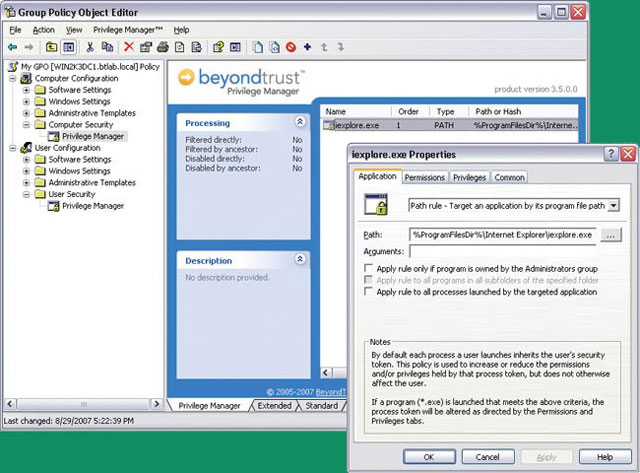This screenshot has height=473, width=640.
Task: Toggle the Show/Hide Action Pane icon
Action: pyautogui.click(x=236, y=47)
